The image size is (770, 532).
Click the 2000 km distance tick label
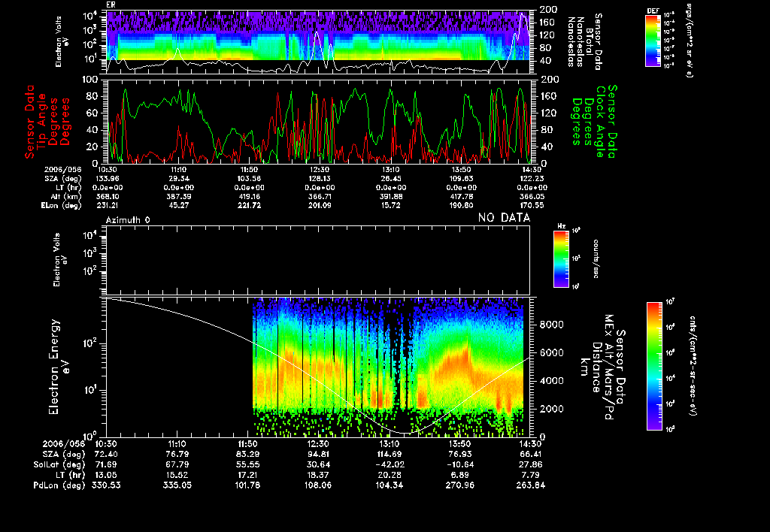[x=551, y=409]
